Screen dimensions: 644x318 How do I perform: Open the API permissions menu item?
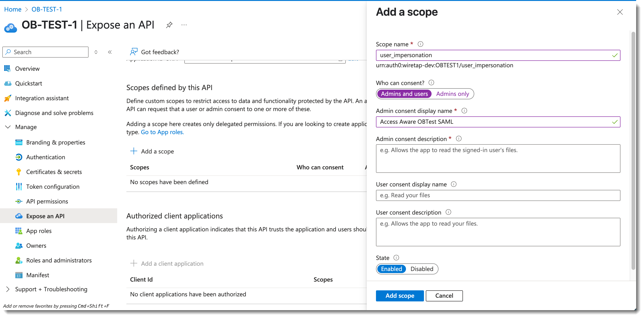click(47, 201)
